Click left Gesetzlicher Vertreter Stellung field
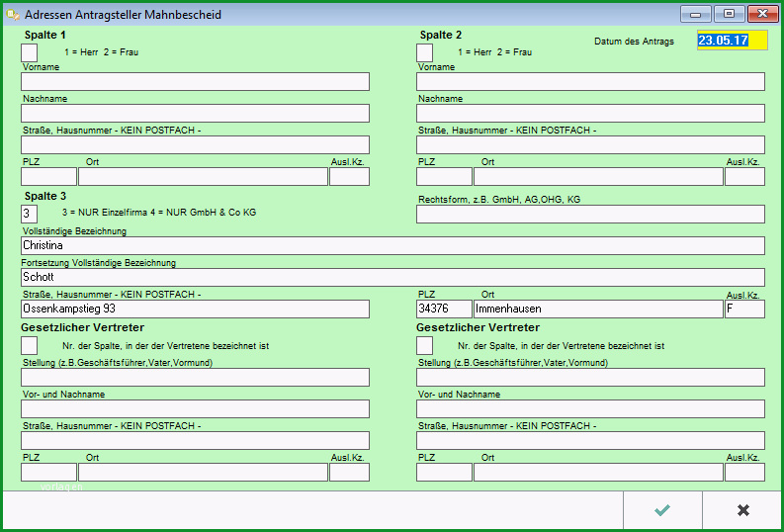 pos(195,377)
